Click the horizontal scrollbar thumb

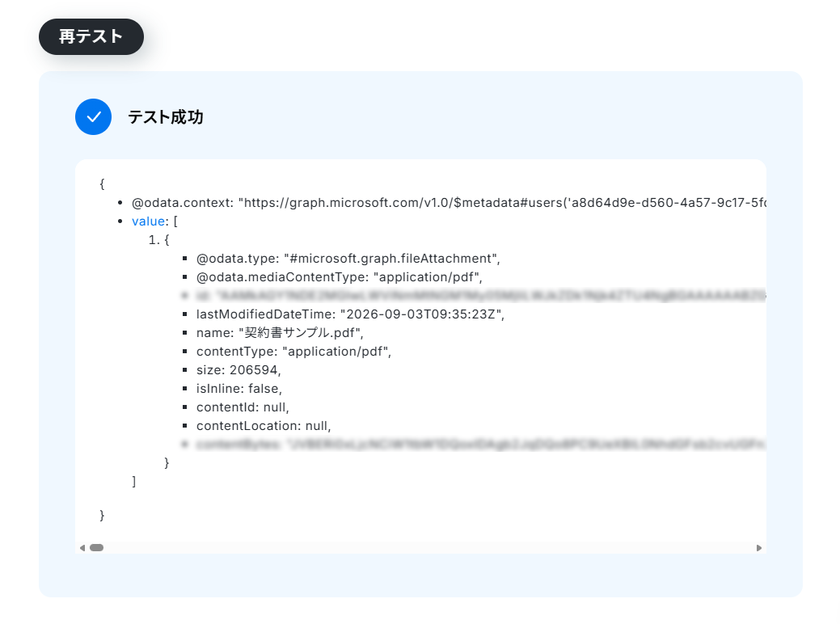pos(96,548)
